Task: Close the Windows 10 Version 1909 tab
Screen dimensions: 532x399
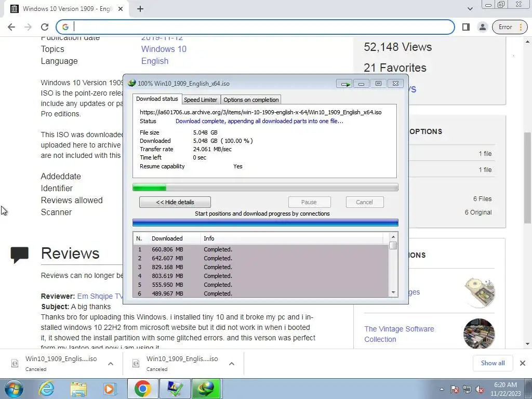Action: point(121,9)
